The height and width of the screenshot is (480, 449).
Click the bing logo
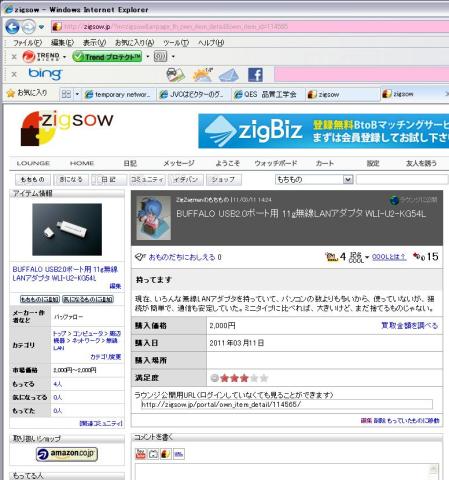45,74
